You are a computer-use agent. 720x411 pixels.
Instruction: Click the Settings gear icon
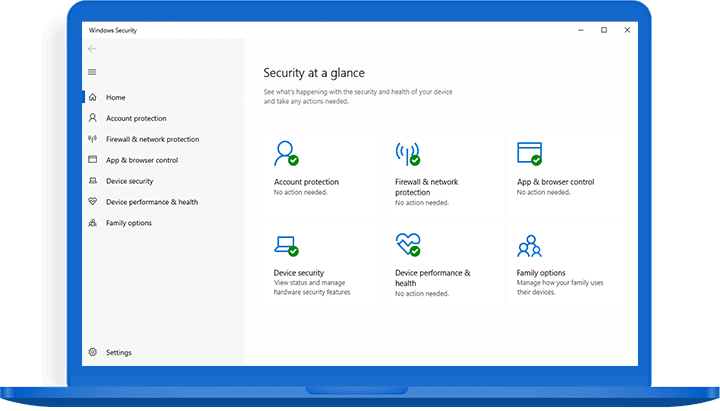pyautogui.click(x=93, y=352)
